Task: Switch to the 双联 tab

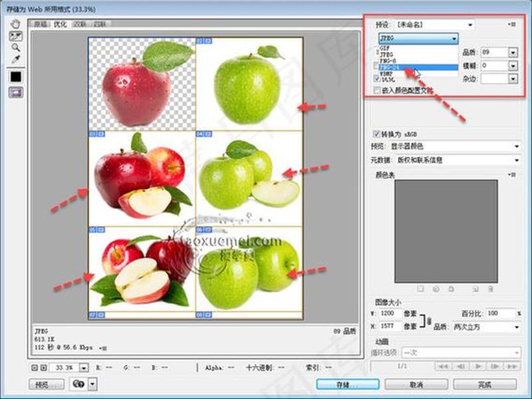Action: coord(80,24)
